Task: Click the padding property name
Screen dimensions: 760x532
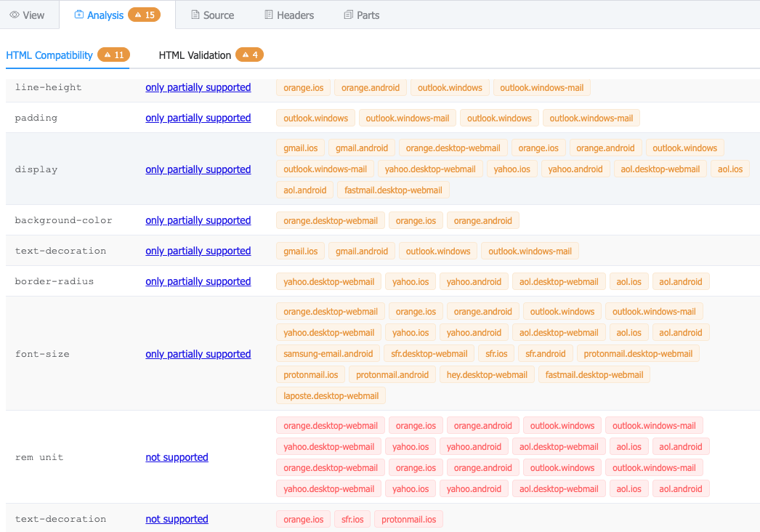Action: [x=36, y=118]
